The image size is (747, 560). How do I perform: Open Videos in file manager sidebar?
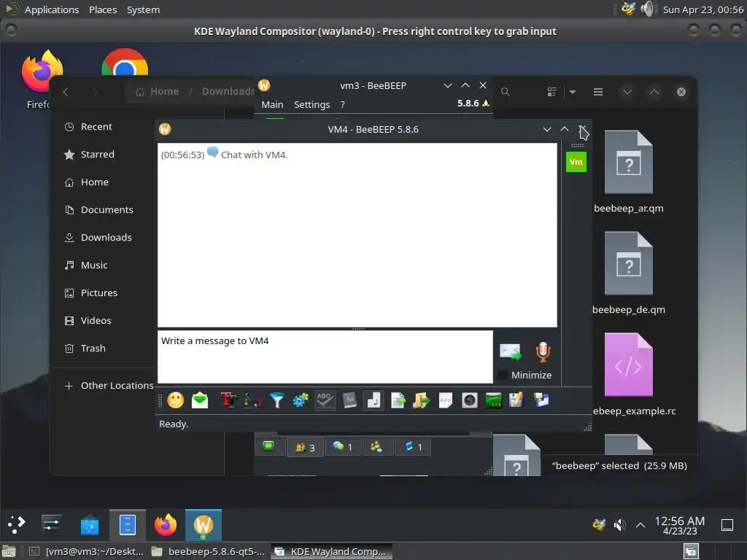[x=96, y=320]
